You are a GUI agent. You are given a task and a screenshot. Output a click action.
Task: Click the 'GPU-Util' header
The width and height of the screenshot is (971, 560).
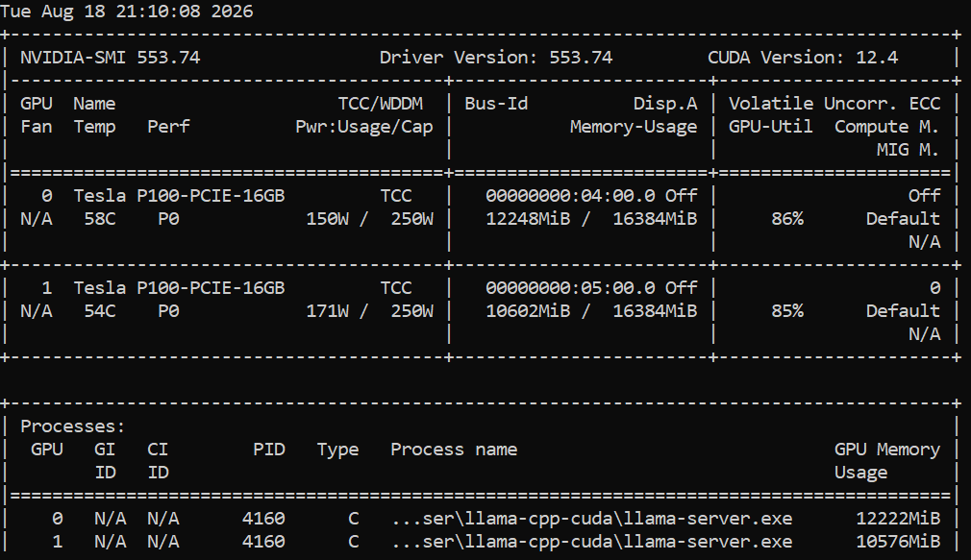pos(770,127)
